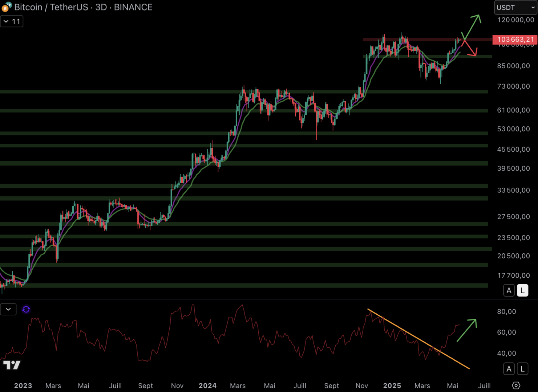
Task: Click 27 500,00 on the price axis
Action: 513,217
